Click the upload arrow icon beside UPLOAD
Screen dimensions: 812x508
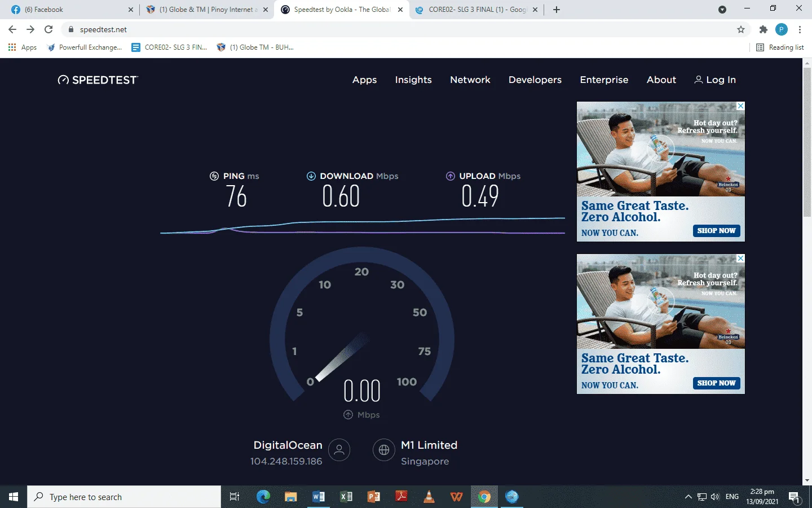pos(451,176)
